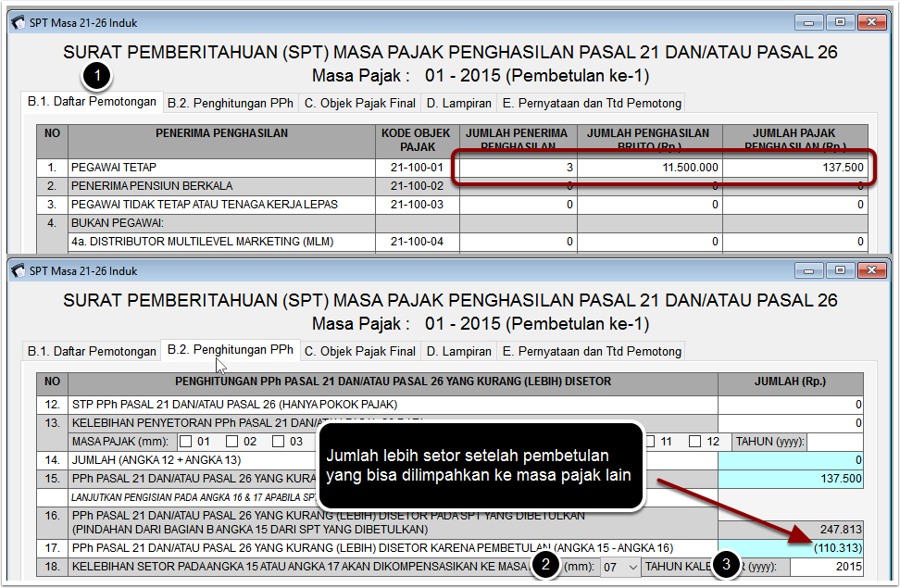Click the empty TAHUN (yyyy) field in row 13

(x=834, y=442)
